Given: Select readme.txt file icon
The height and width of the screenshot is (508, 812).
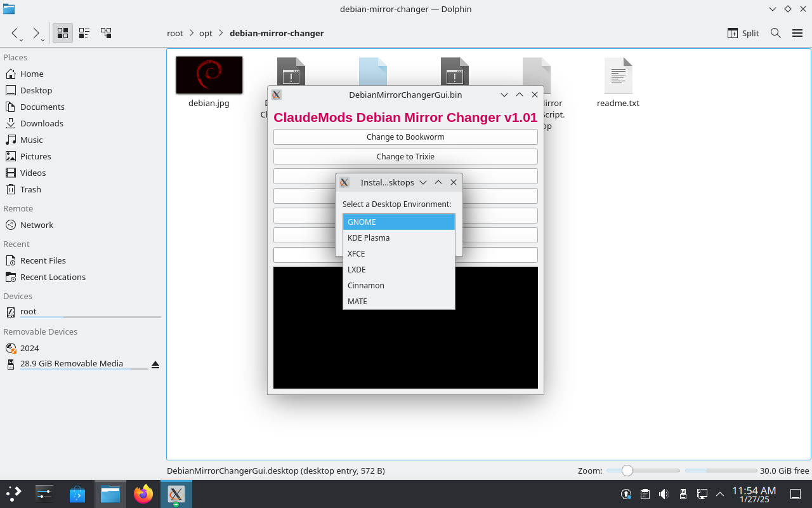Looking at the screenshot, I should point(618,75).
